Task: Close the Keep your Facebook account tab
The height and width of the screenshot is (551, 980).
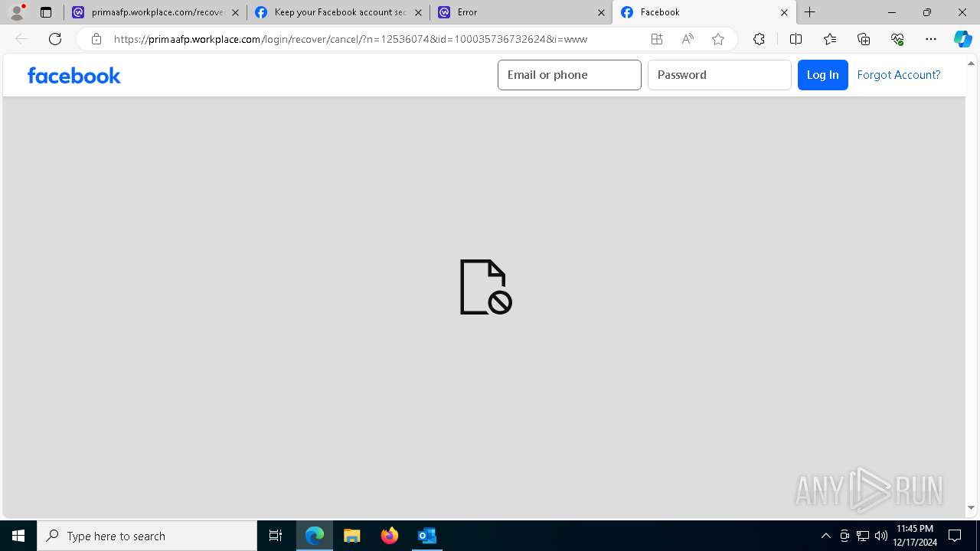Action: 418,12
